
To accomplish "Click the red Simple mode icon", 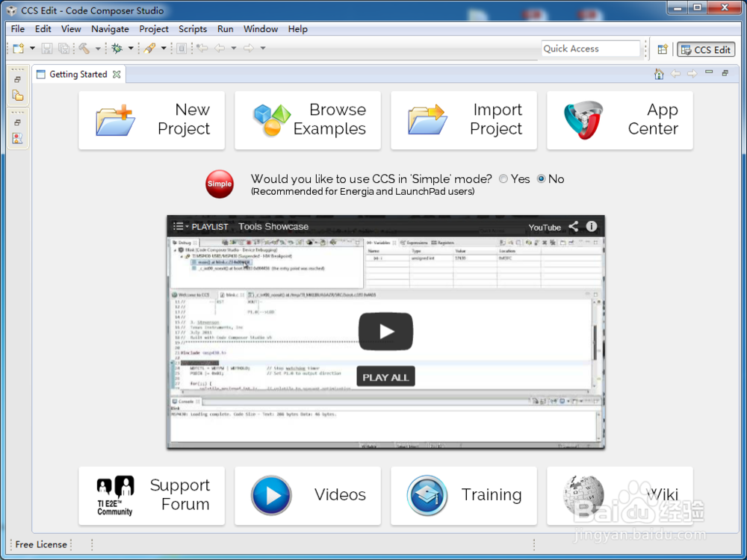I will [220, 184].
